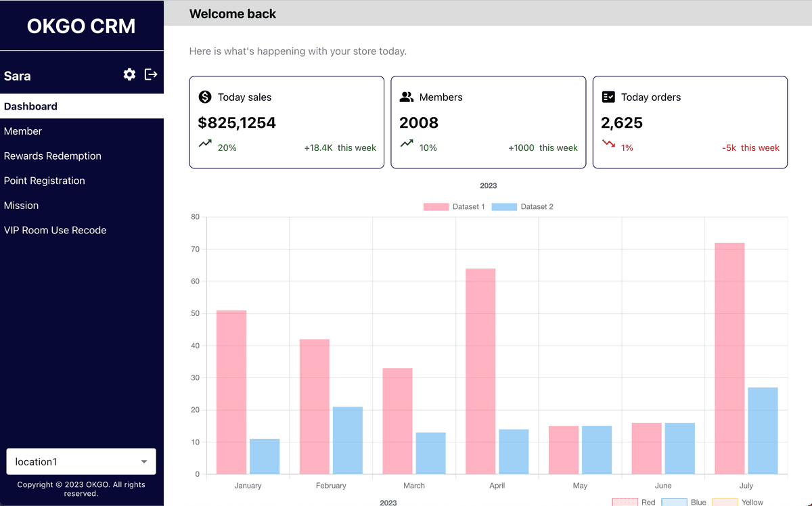The width and height of the screenshot is (812, 506).
Task: Click the Members people icon
Action: 407,97
